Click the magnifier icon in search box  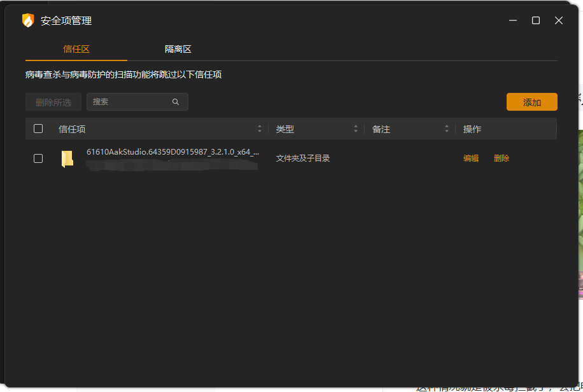pyautogui.click(x=176, y=102)
